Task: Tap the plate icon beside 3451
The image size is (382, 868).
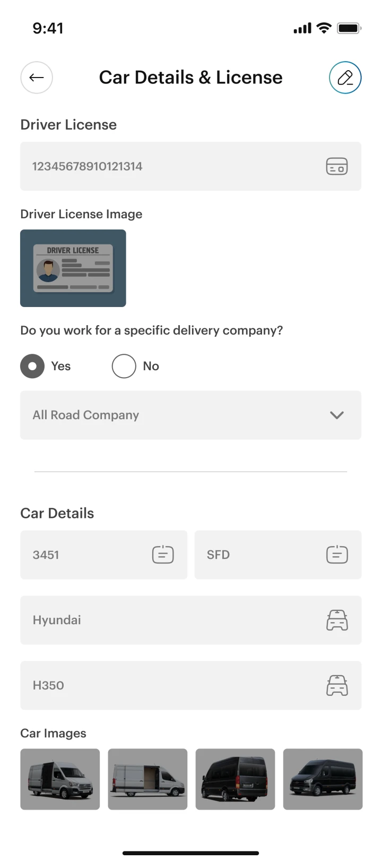Action: coord(163,555)
